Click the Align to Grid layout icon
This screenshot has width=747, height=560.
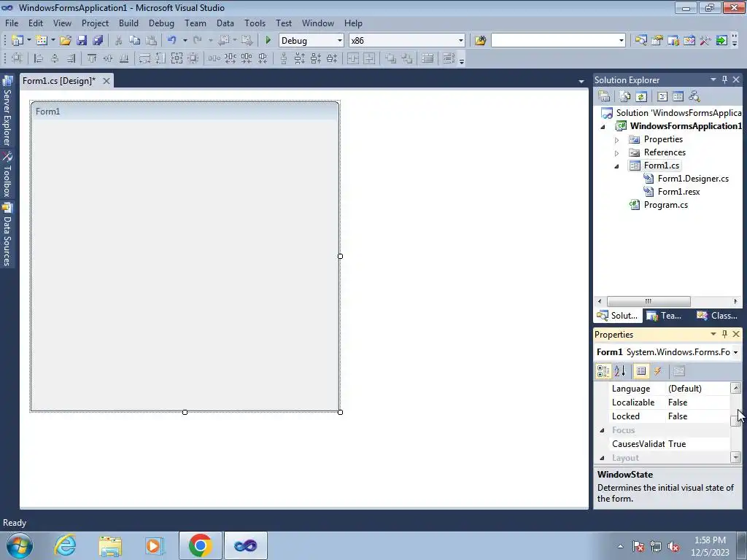tap(18, 58)
